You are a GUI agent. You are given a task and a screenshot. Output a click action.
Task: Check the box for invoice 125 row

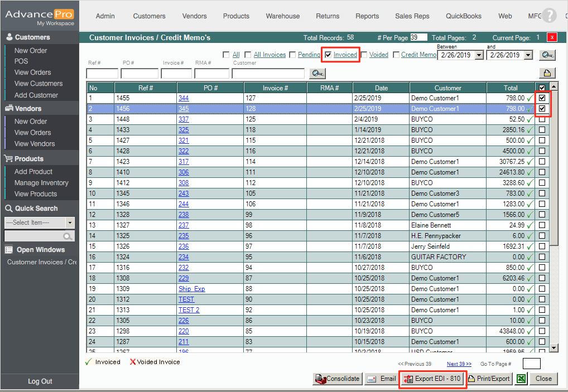542,119
